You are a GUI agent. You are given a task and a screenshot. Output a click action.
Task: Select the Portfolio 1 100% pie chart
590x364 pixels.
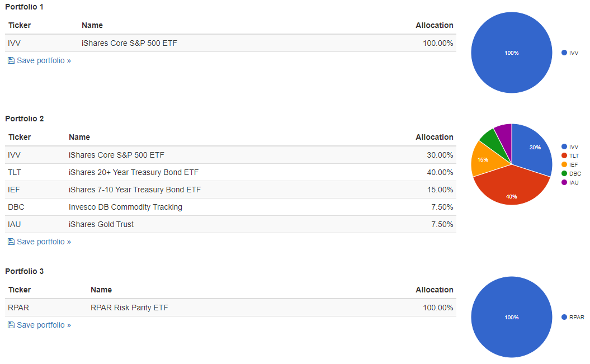click(x=512, y=53)
